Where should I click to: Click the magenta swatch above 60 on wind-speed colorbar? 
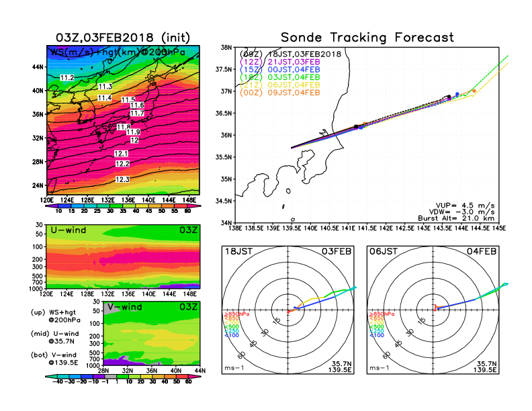click(x=193, y=205)
